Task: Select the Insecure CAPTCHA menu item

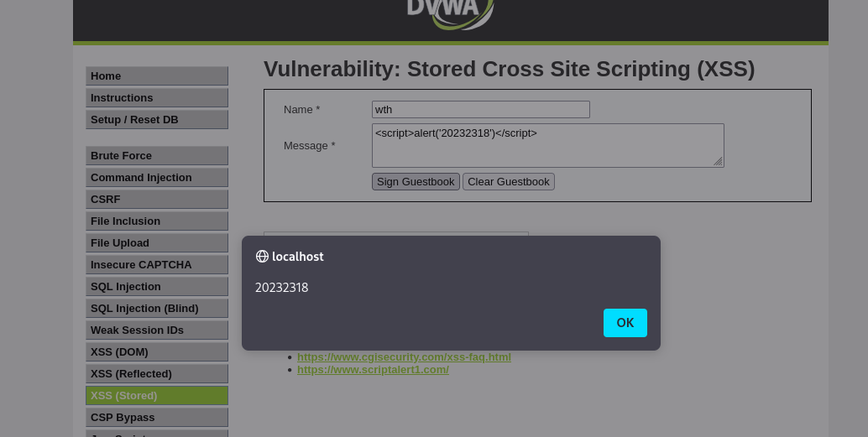Action: [157, 264]
